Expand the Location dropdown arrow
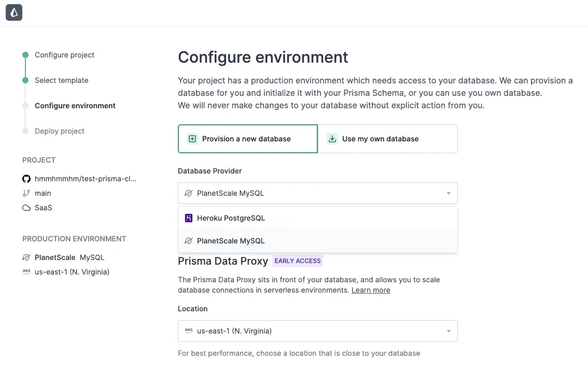The image size is (588, 390). click(x=449, y=331)
